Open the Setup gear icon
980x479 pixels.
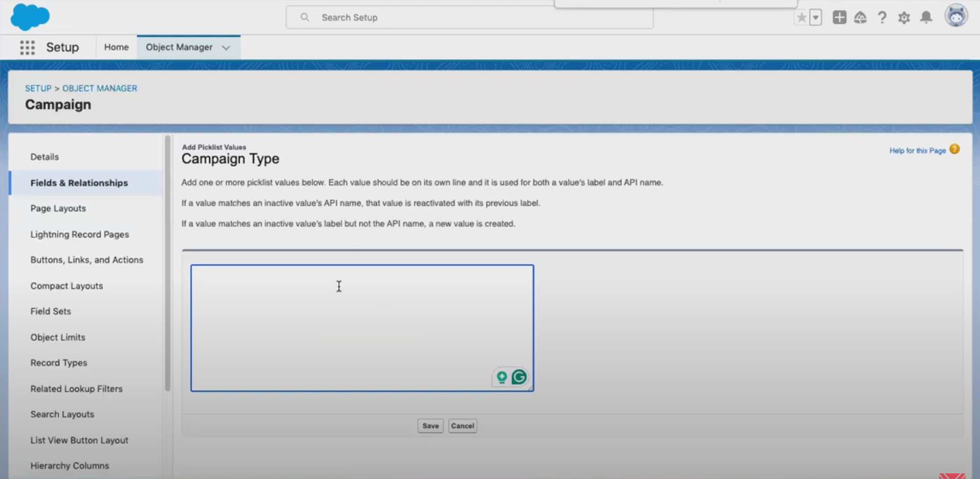[904, 17]
